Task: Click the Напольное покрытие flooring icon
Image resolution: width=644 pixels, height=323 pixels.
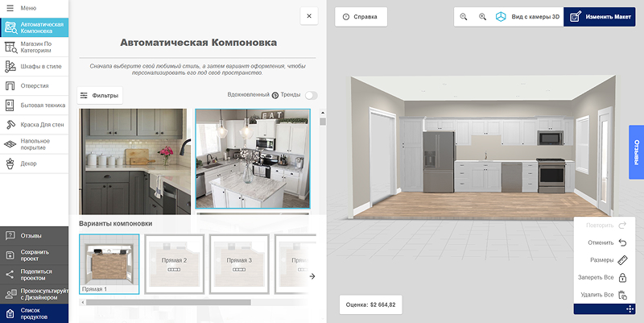Action: 10,144
